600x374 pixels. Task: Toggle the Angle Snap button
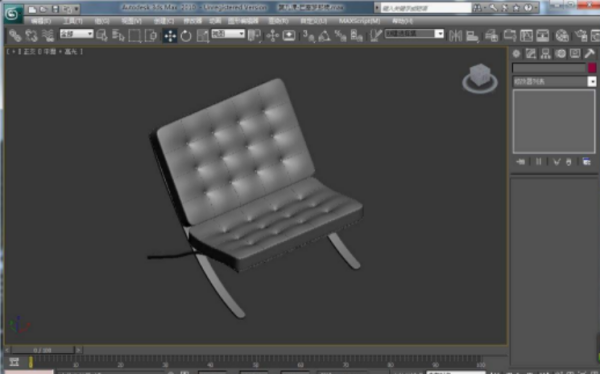324,36
